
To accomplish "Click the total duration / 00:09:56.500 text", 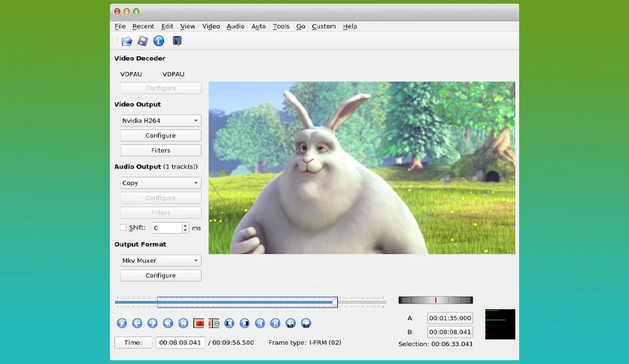I will point(231,343).
